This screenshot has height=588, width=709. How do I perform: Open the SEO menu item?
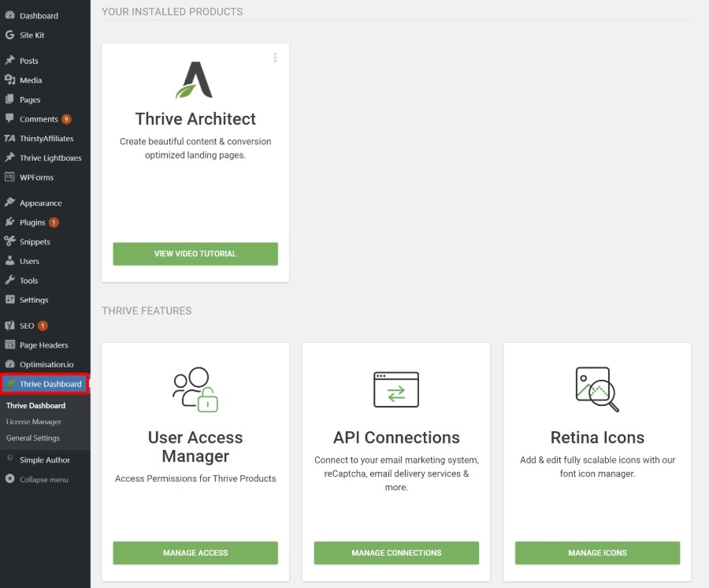click(x=27, y=326)
